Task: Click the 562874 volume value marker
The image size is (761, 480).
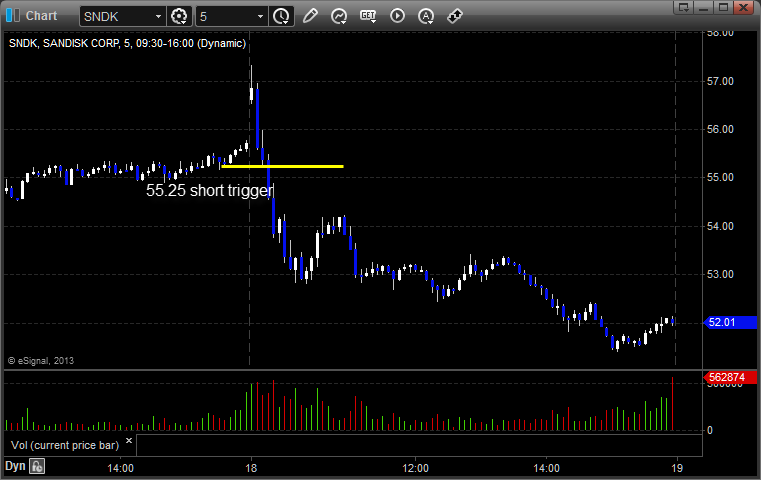Action: [730, 377]
